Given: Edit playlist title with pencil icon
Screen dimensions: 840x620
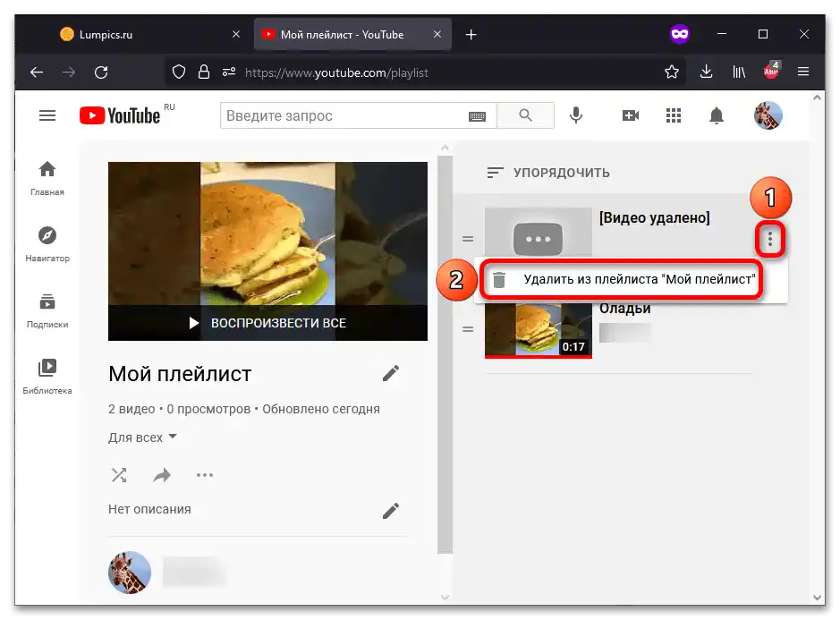Looking at the screenshot, I should click(x=391, y=373).
